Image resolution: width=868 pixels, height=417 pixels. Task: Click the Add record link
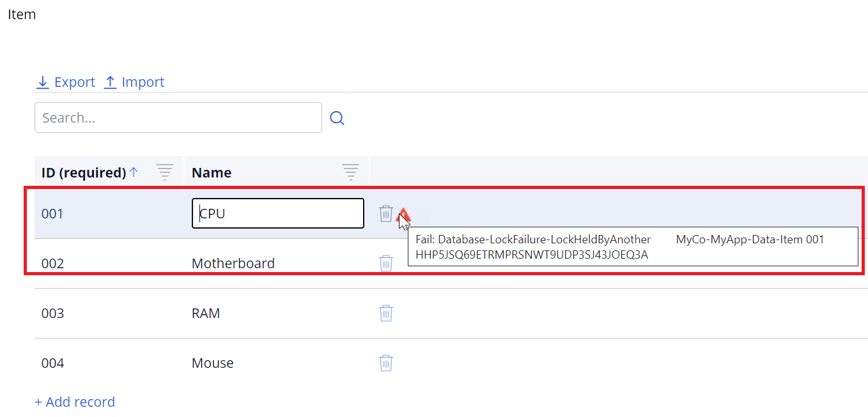[75, 402]
